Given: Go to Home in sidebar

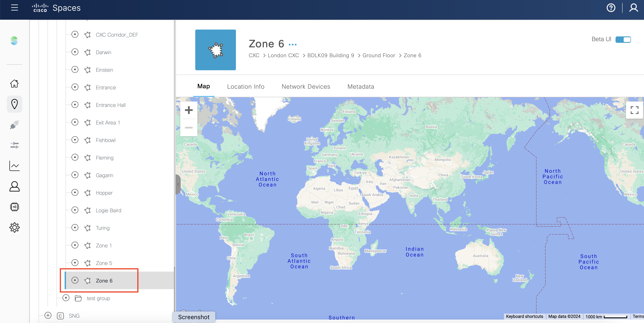Looking at the screenshot, I should click(x=15, y=84).
